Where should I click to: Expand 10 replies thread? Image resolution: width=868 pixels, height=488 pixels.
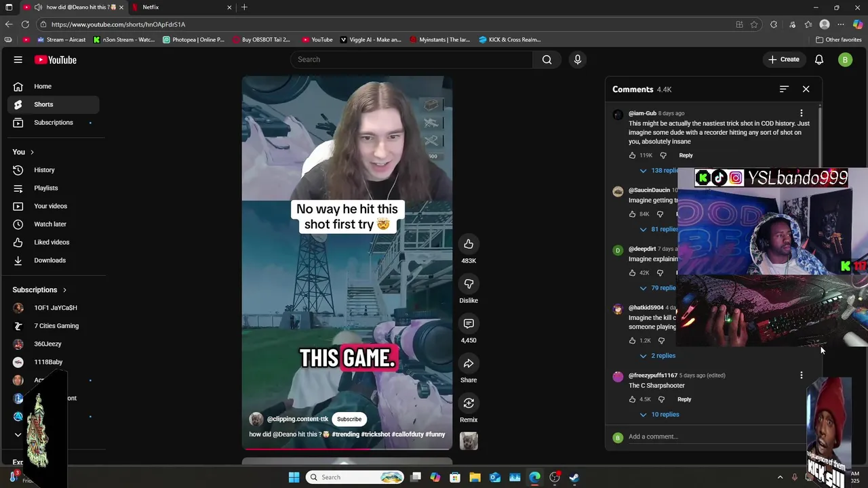tap(659, 414)
